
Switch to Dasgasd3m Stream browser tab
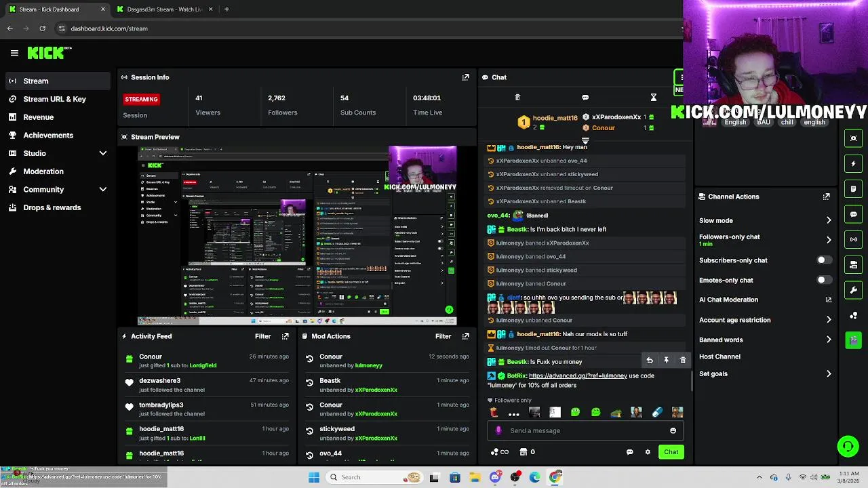pos(165,9)
